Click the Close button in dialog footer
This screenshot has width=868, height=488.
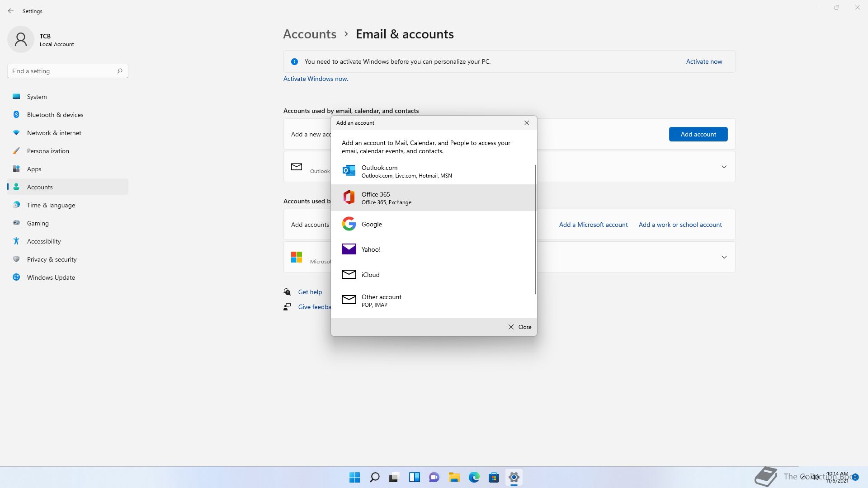519,327
